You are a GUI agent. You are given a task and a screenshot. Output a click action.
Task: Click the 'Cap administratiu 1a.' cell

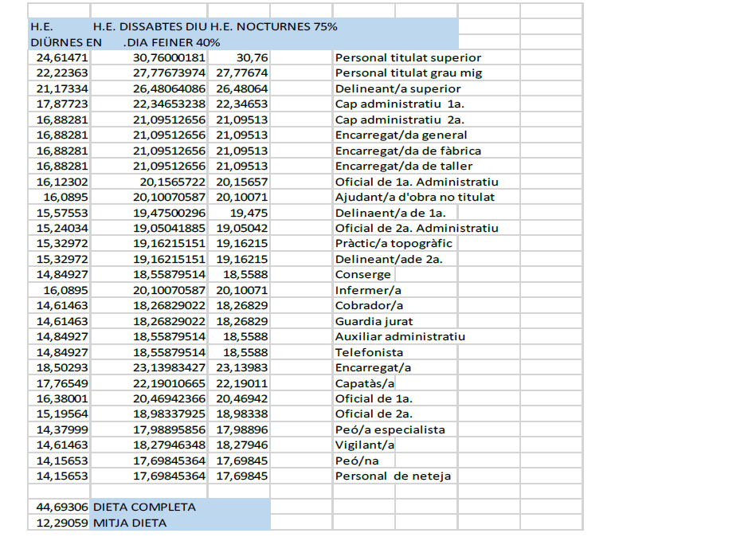pos(399,104)
